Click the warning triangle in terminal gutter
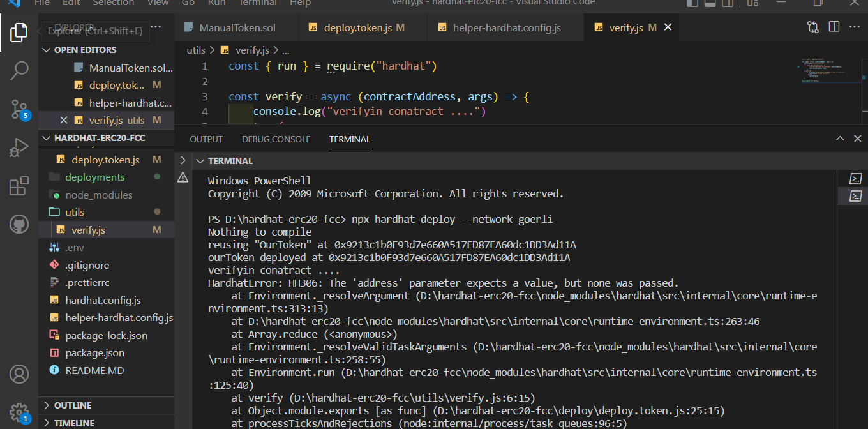This screenshot has height=429, width=868. 183,177
